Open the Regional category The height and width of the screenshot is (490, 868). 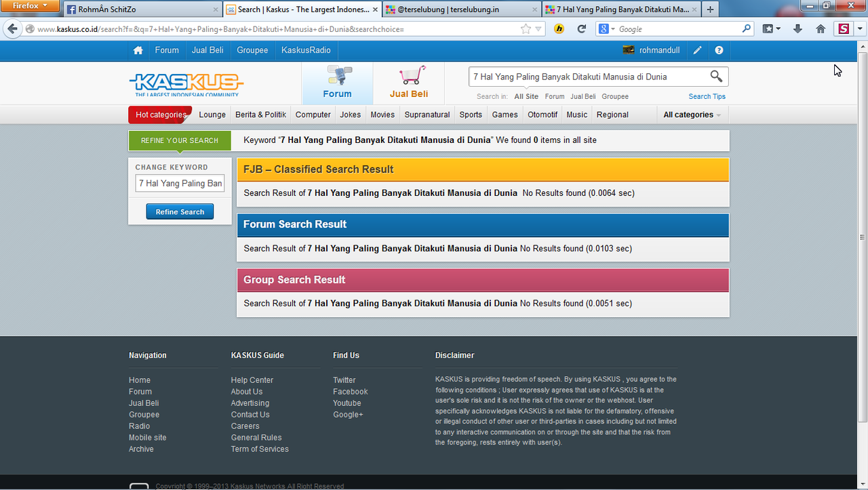tap(612, 115)
